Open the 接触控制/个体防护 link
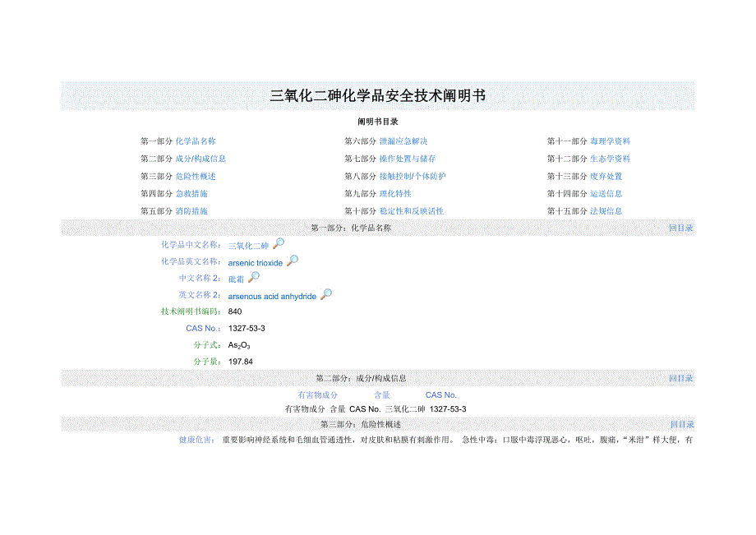The width and height of the screenshot is (756, 535). (x=413, y=176)
